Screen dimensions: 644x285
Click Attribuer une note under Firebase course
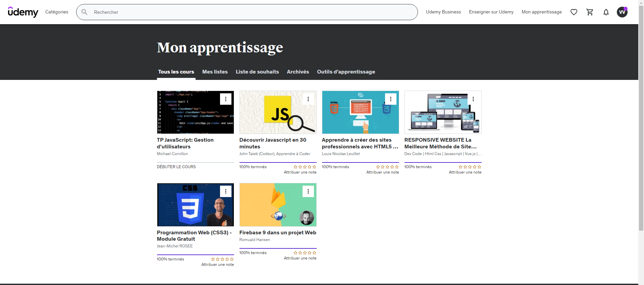pyautogui.click(x=300, y=258)
